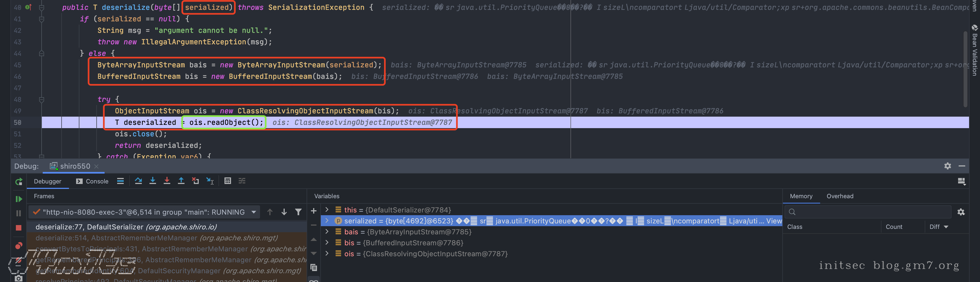
Task: Click the Step Over debugger icon
Action: coord(138,181)
